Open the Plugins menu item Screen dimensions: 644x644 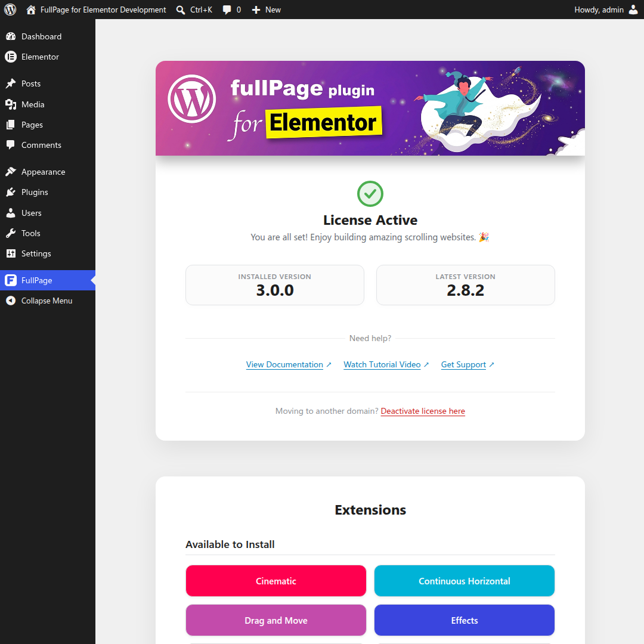point(48,192)
